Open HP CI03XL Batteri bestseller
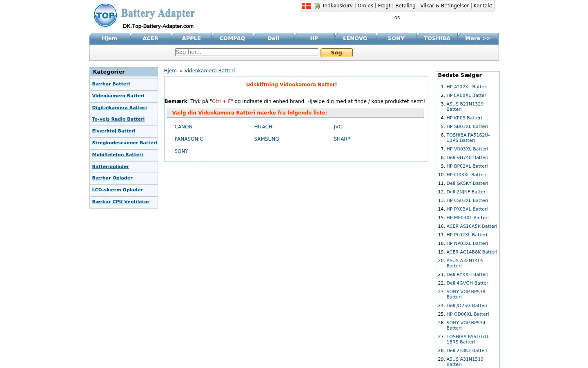This screenshot has height=368, width=588. click(x=466, y=175)
